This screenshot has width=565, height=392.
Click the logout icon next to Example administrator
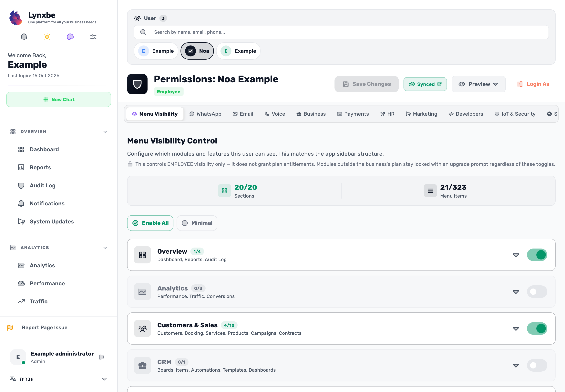pyautogui.click(x=102, y=357)
